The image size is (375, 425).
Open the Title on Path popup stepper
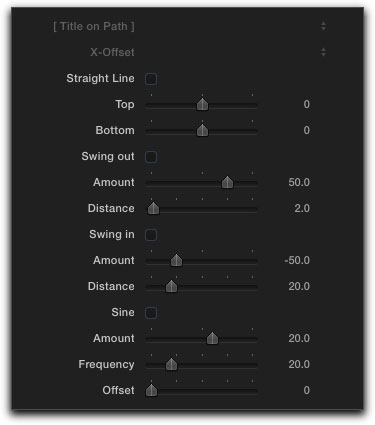click(323, 26)
